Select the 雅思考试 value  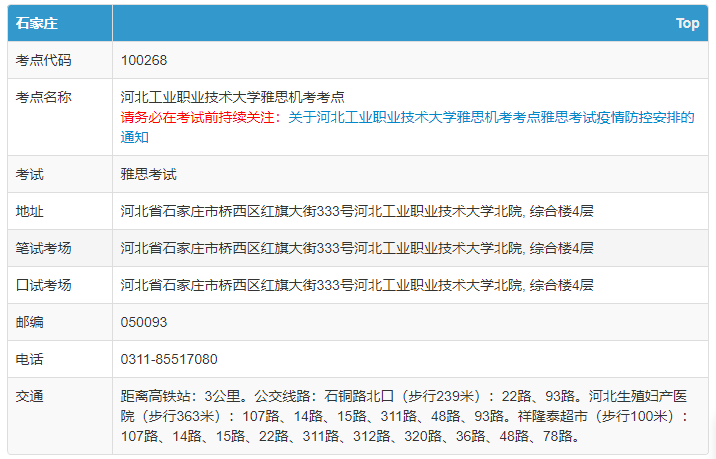pos(148,174)
